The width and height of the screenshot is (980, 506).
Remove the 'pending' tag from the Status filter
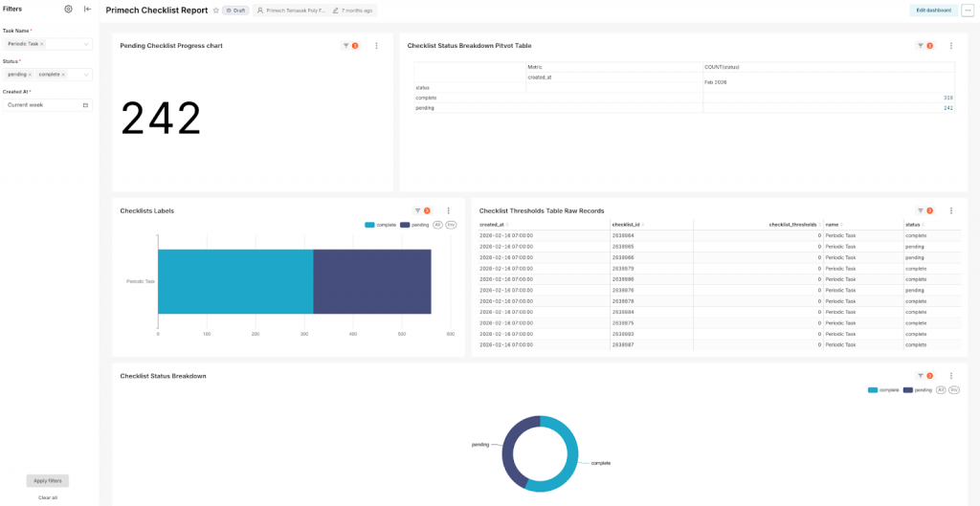(30, 74)
